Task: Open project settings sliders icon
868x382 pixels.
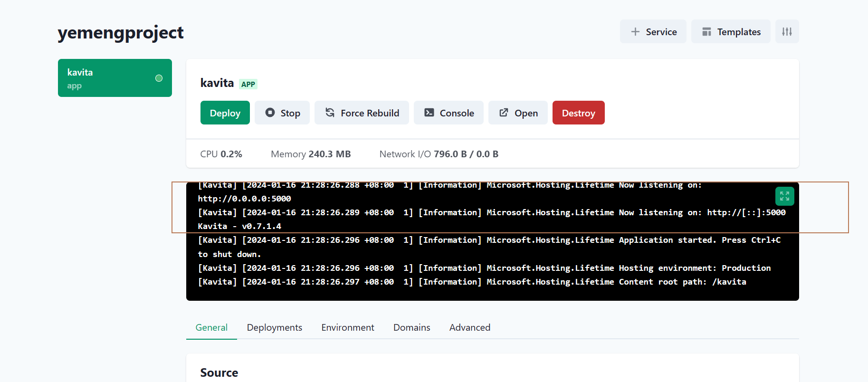Action: 787,32
